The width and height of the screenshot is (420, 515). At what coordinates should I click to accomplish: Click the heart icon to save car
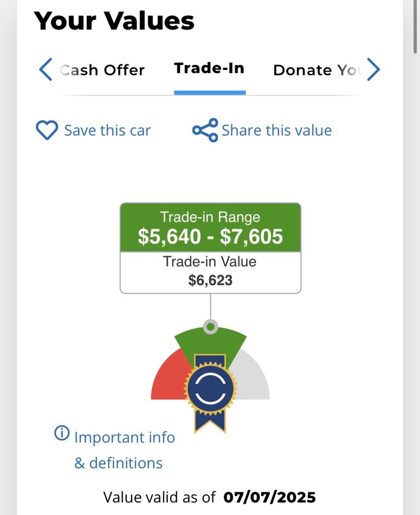[47, 130]
